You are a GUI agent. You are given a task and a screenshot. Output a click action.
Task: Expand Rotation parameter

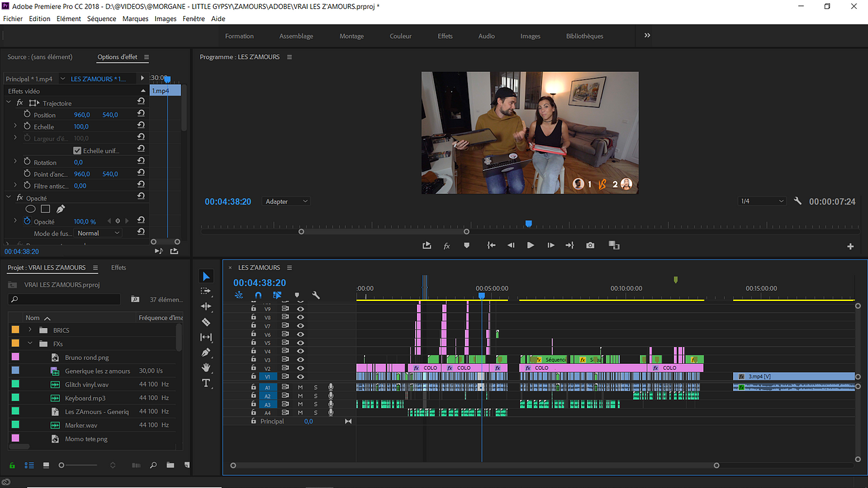point(16,162)
